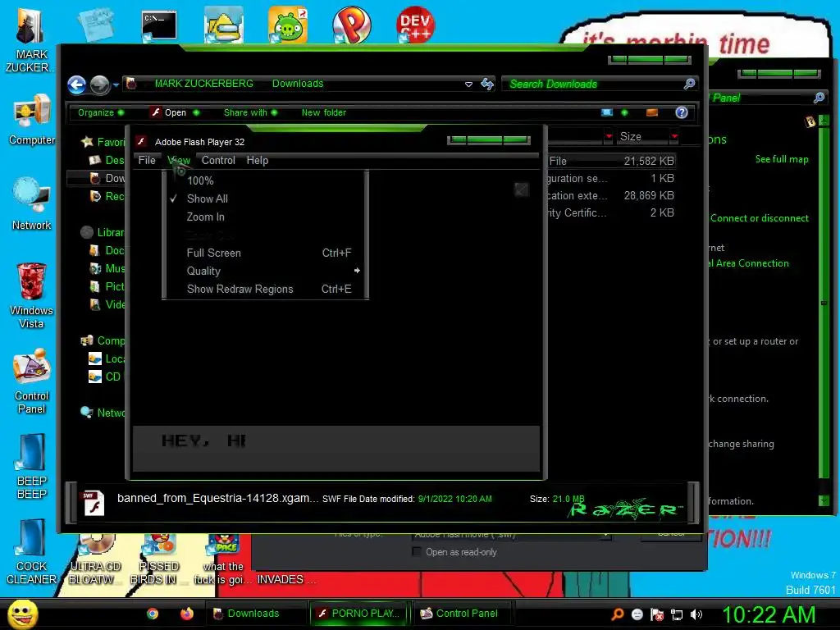The width and height of the screenshot is (840, 630).
Task: Click the Downloads segment in address bar
Action: 298,84
